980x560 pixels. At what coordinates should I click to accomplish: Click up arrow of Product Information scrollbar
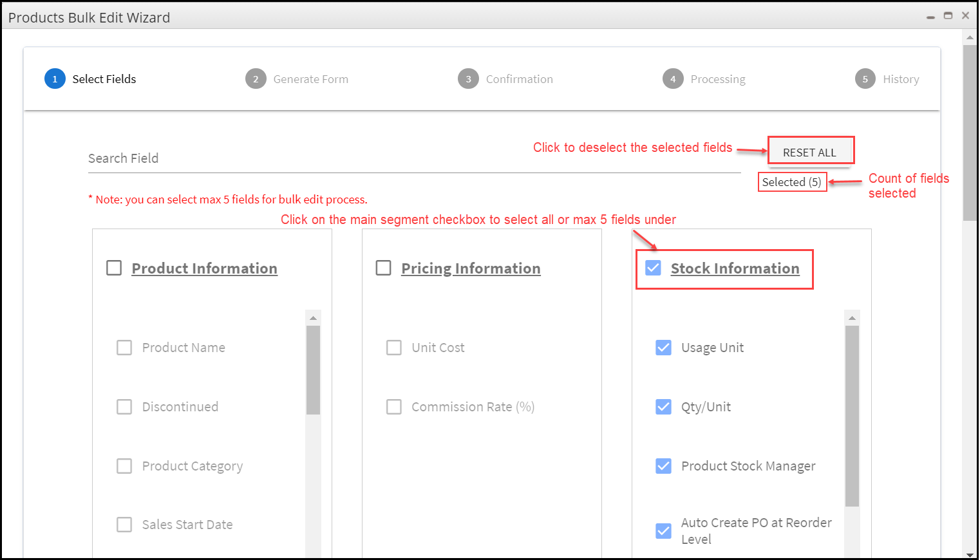pyautogui.click(x=314, y=318)
